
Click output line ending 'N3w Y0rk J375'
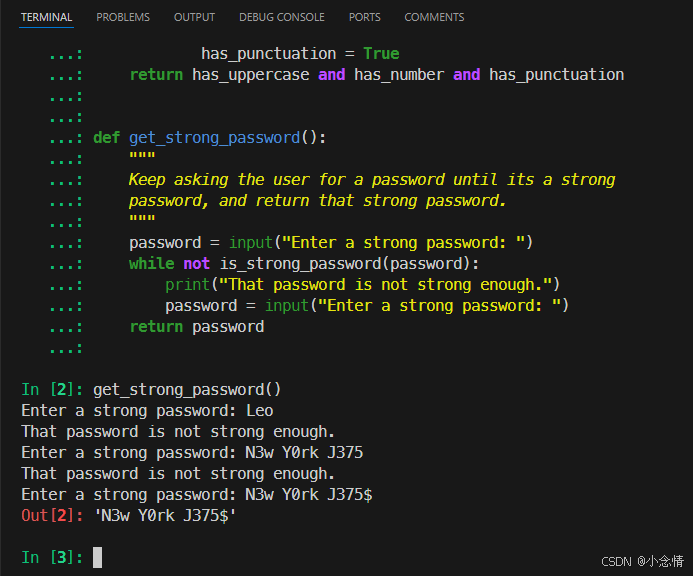tap(192, 453)
